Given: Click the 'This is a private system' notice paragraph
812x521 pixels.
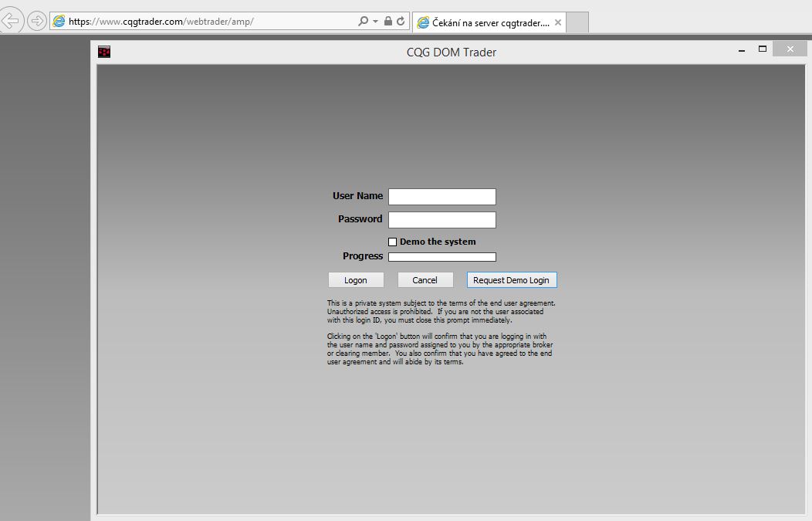Looking at the screenshot, I should (441, 312).
